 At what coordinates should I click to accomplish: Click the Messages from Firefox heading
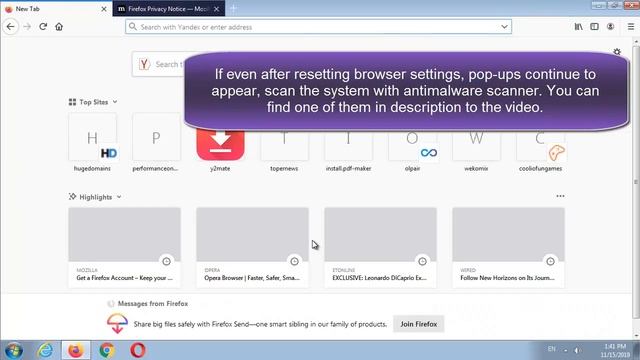(153, 304)
